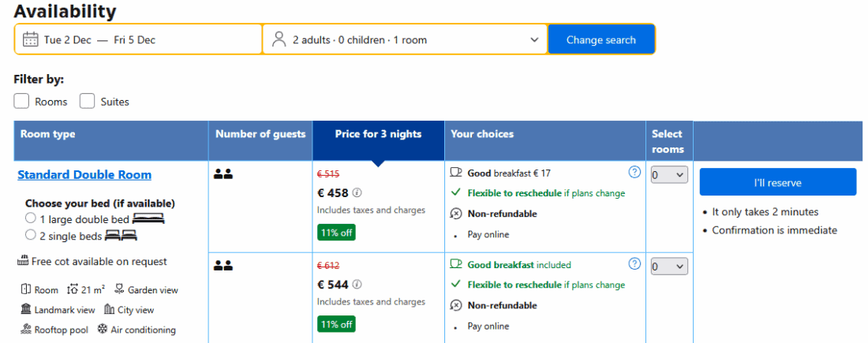Open the Standard Double Room link

(x=84, y=175)
